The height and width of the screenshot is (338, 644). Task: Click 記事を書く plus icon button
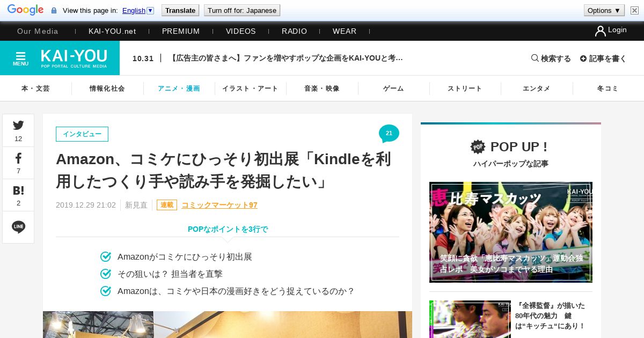[x=603, y=58]
